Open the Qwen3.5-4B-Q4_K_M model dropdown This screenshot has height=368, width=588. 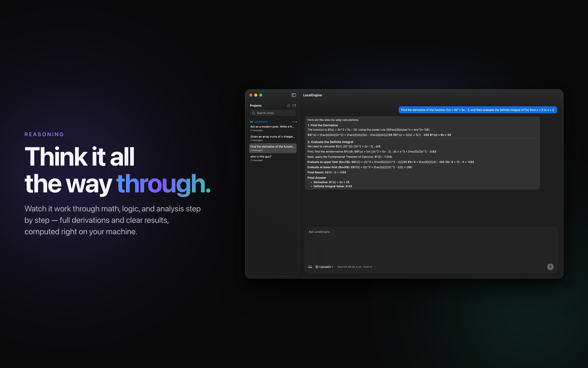coord(354,267)
